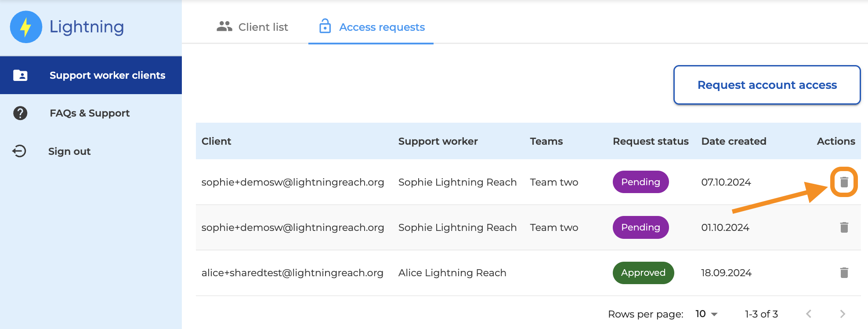The height and width of the screenshot is (329, 868).
Task: Open the Access requests tab
Action: tap(381, 27)
